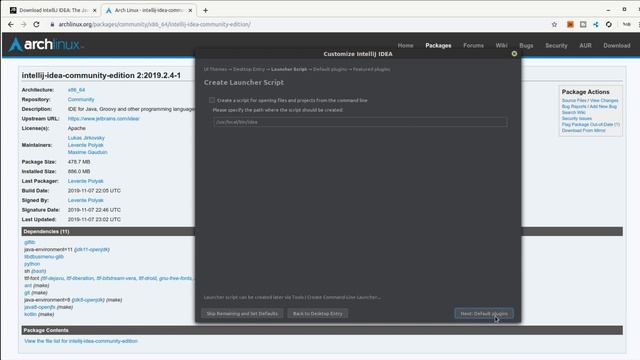
Task: Click the launcher script path field
Action: [360, 122]
